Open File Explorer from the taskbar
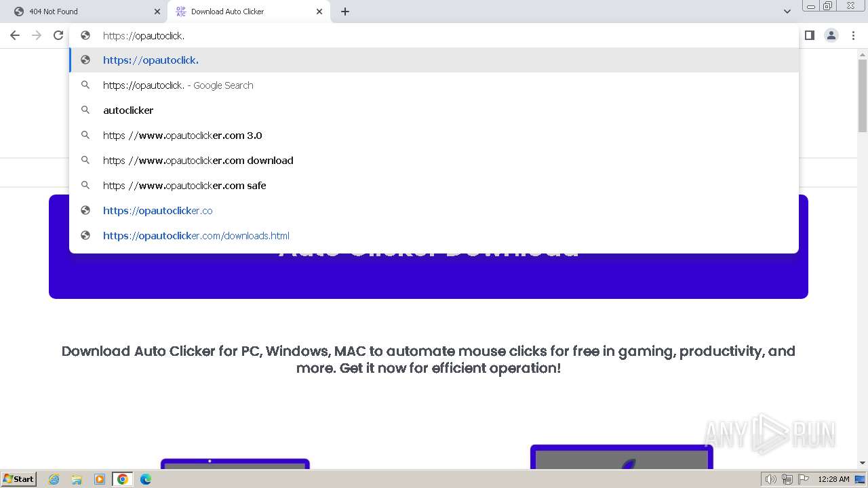The width and height of the screenshot is (868, 488). pos(77,479)
